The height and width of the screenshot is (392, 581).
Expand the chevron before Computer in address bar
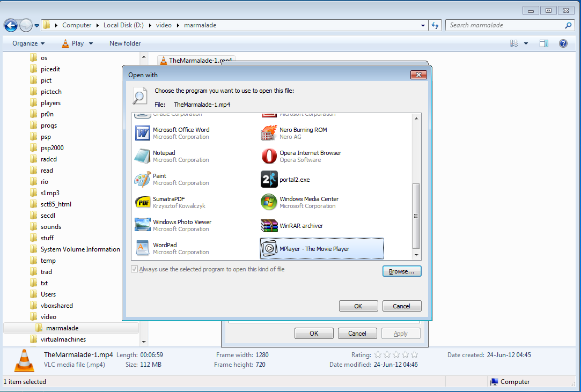pyautogui.click(x=56, y=25)
